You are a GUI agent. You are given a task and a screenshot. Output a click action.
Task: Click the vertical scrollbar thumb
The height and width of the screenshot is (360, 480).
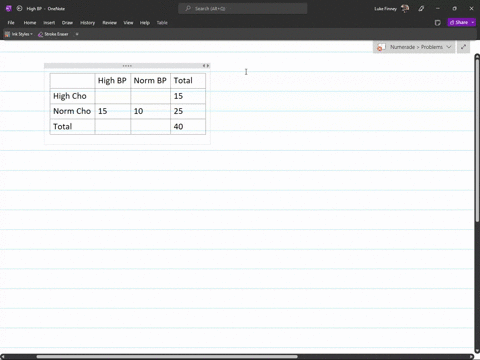coord(477,140)
